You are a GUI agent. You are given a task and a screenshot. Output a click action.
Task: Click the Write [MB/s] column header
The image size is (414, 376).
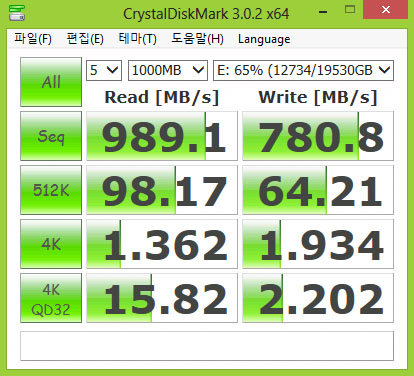[x=318, y=98]
